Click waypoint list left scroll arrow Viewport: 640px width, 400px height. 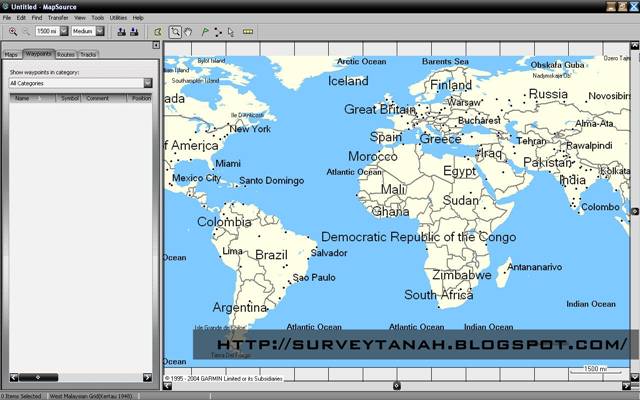coord(14,378)
